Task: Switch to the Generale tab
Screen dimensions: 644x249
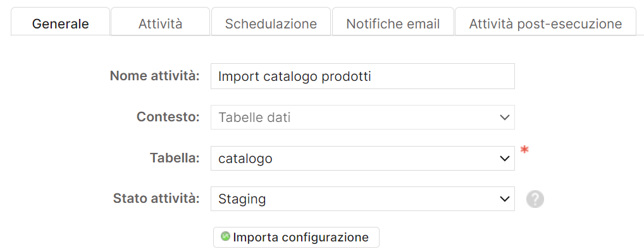Action: (x=60, y=21)
